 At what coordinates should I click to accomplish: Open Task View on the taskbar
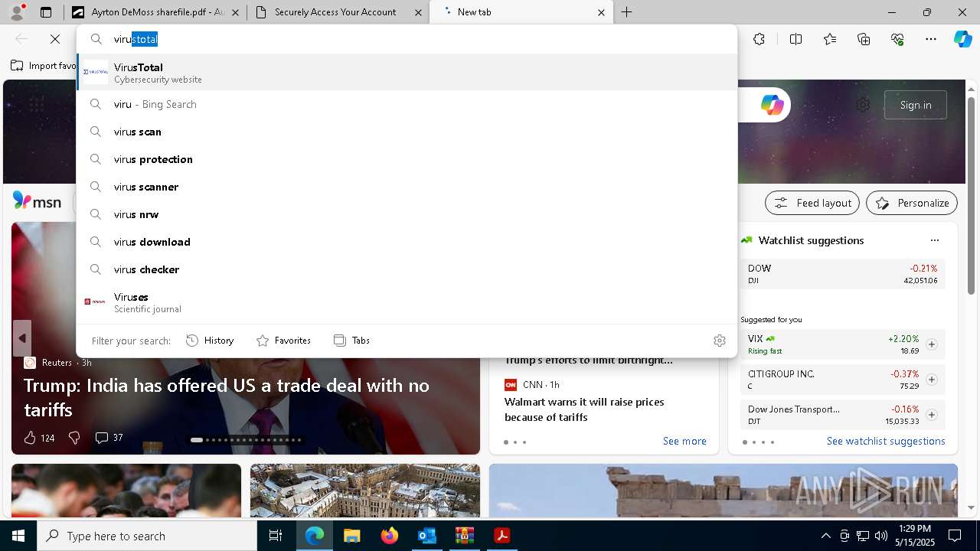(276, 536)
